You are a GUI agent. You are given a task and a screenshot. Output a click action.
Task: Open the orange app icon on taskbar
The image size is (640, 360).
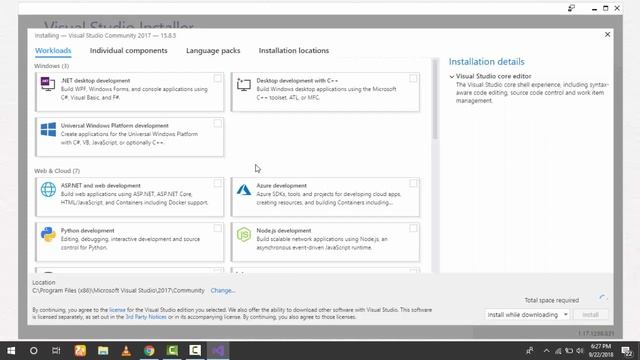click(80, 351)
